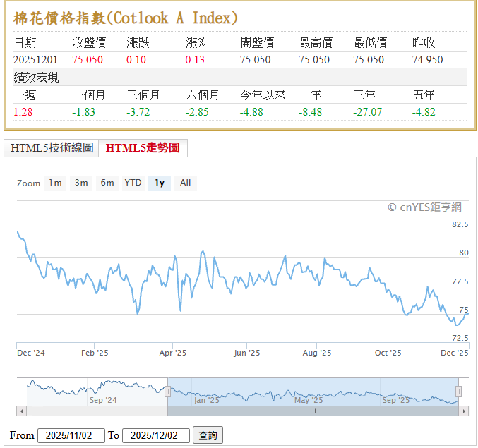Switch to the HTML5技術線圖 tab

pos(52,147)
